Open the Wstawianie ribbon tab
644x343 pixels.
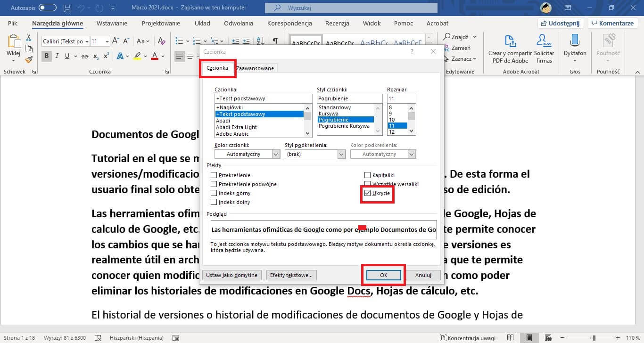tap(112, 23)
